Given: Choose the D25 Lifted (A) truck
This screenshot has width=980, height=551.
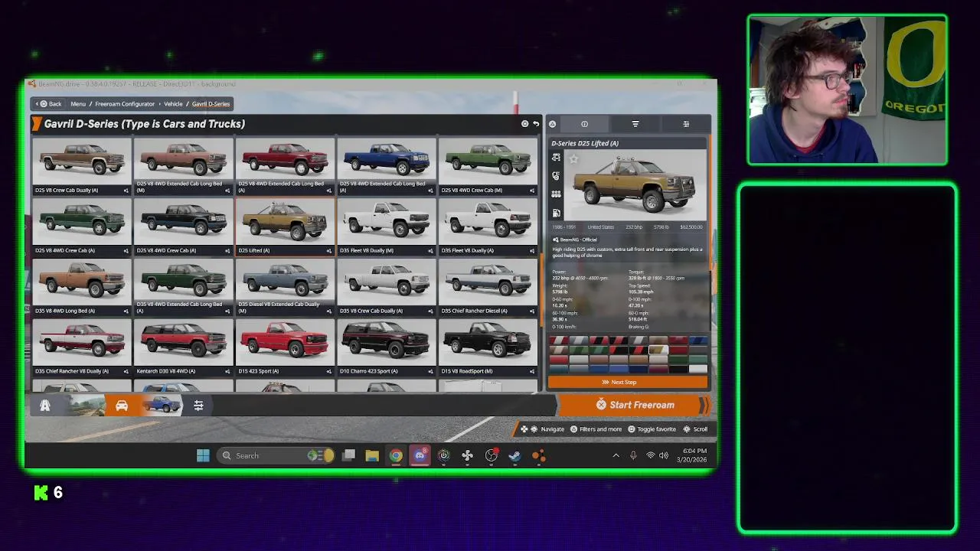Looking at the screenshot, I should tap(285, 227).
